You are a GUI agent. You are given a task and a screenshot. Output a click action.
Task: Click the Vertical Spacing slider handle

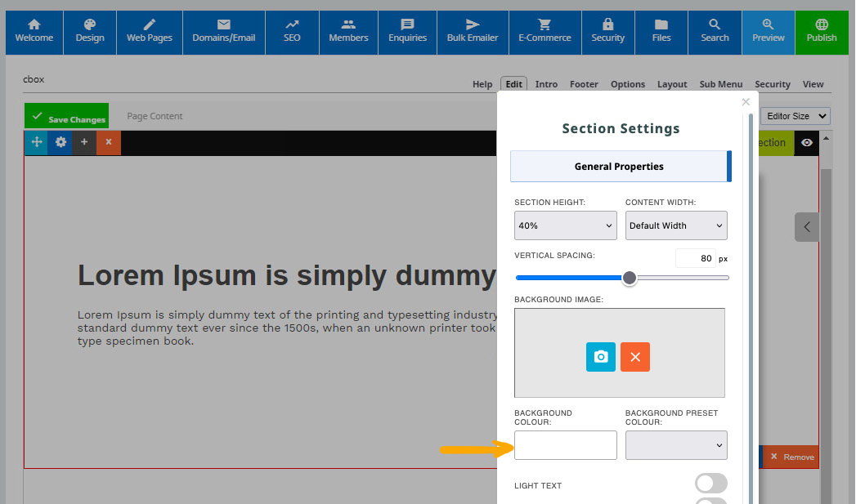[x=629, y=278]
